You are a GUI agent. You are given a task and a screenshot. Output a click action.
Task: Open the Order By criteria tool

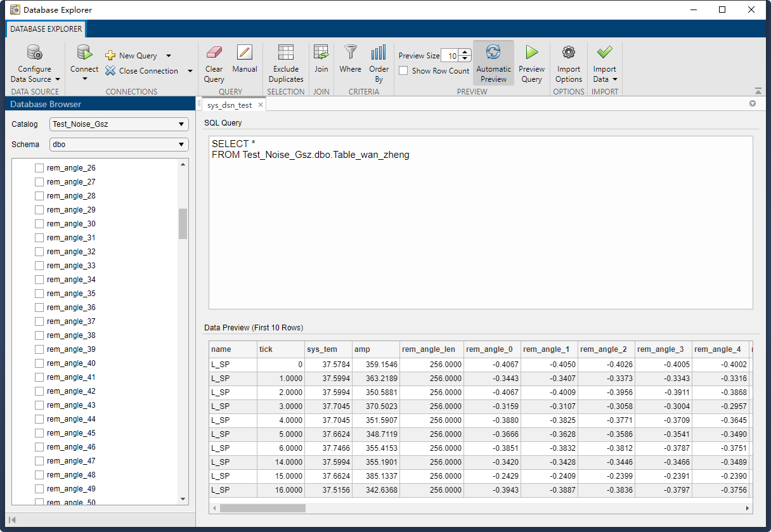(379, 63)
